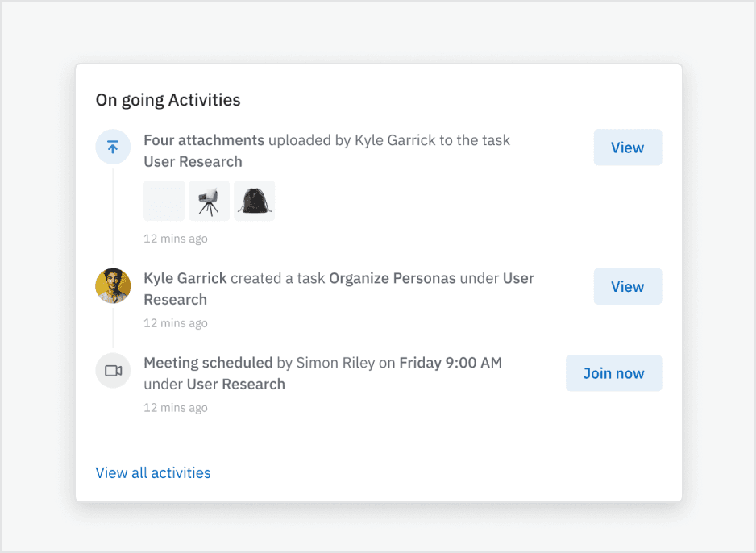Image resolution: width=756 pixels, height=553 pixels.
Task: Click View for the uploaded attachments
Action: [627, 148]
